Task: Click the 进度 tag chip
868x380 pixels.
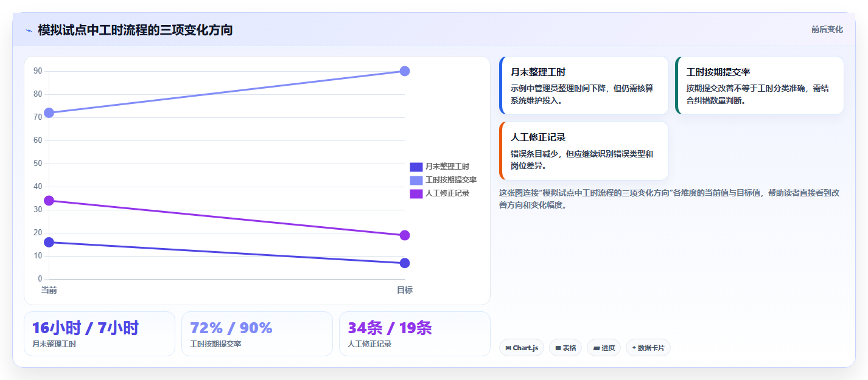Action: pos(604,348)
